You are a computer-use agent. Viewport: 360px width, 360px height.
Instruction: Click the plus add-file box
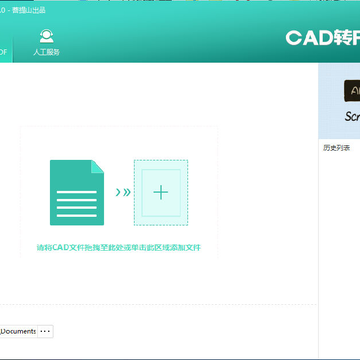click(x=161, y=193)
